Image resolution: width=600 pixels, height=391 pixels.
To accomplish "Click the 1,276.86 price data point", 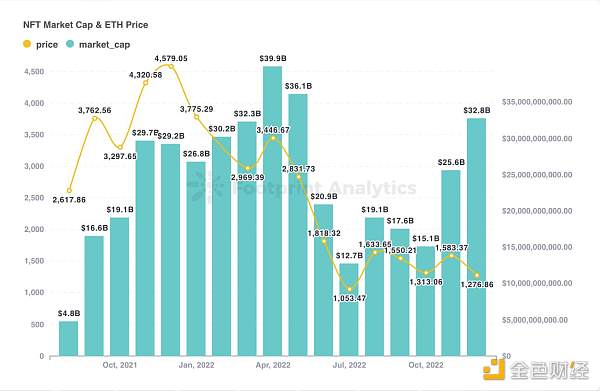I will (477, 275).
